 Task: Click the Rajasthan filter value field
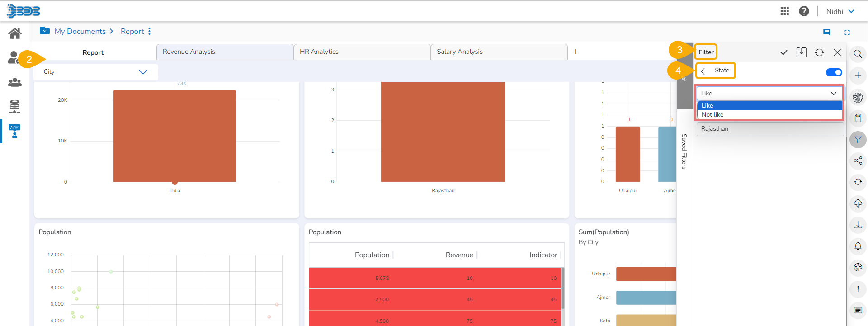point(769,129)
